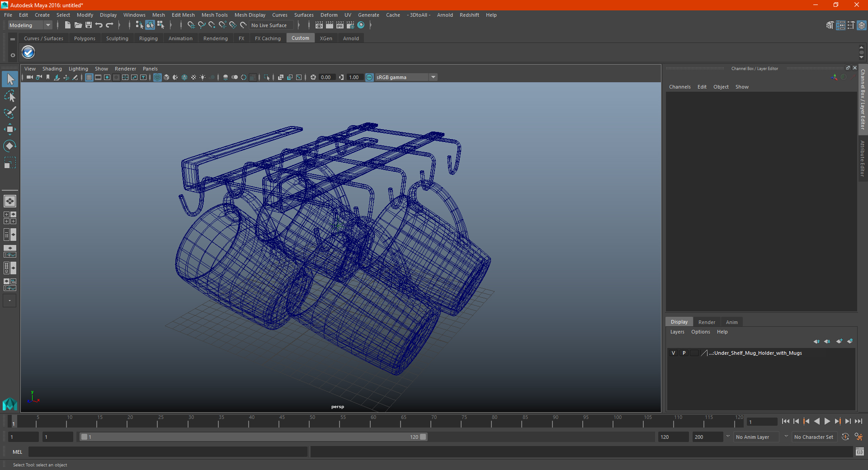Open Channels menu in Channel Box

point(680,87)
